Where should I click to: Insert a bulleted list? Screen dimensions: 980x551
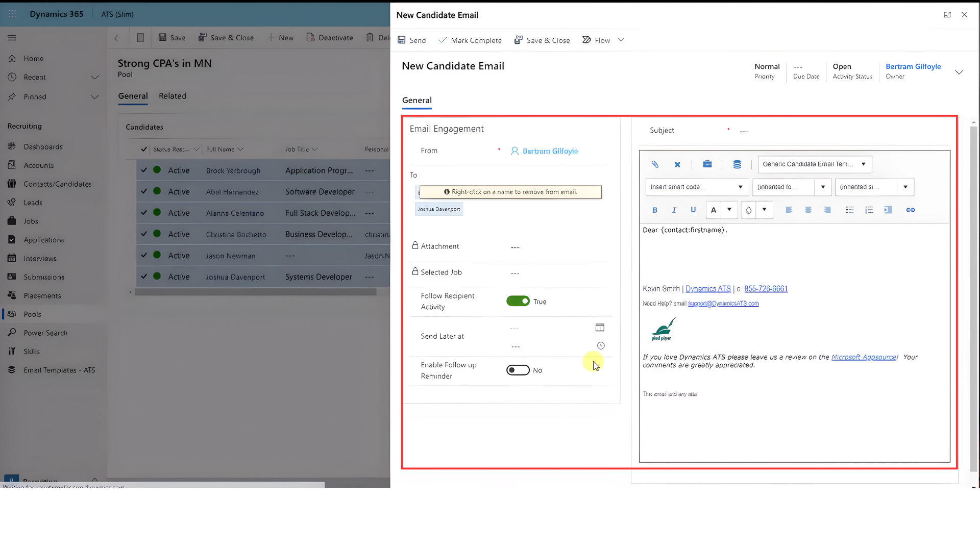coord(850,210)
